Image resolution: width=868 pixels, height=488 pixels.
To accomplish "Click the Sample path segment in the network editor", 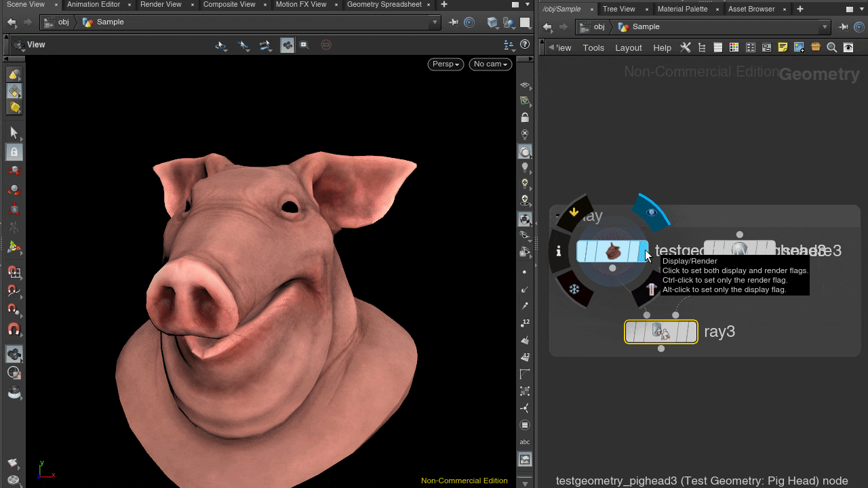I will pyautogui.click(x=639, y=27).
